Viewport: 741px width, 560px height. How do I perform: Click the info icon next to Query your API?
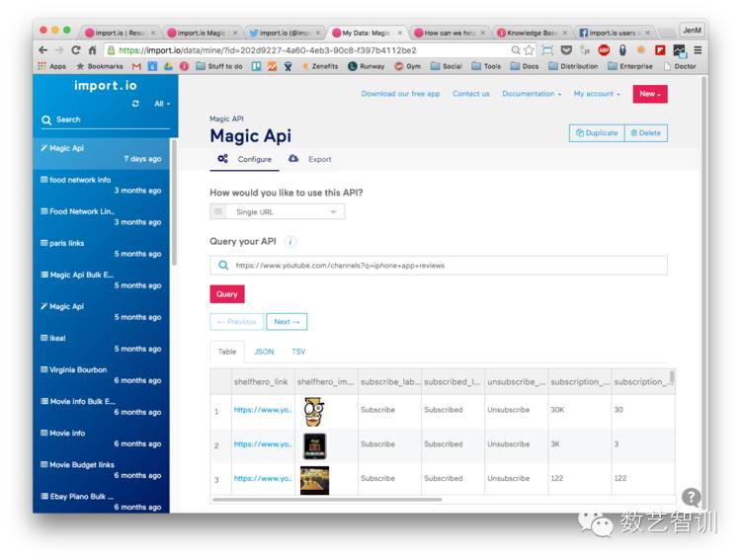pos(290,242)
